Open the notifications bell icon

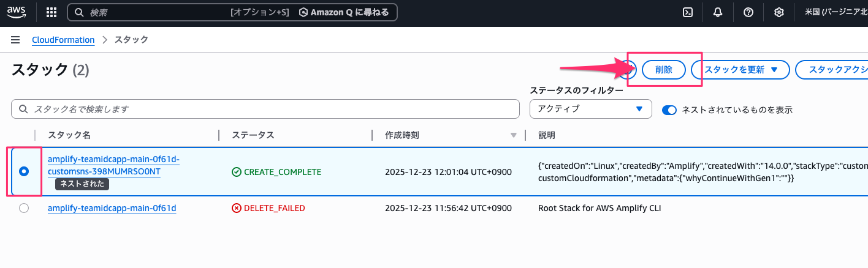[x=718, y=12]
